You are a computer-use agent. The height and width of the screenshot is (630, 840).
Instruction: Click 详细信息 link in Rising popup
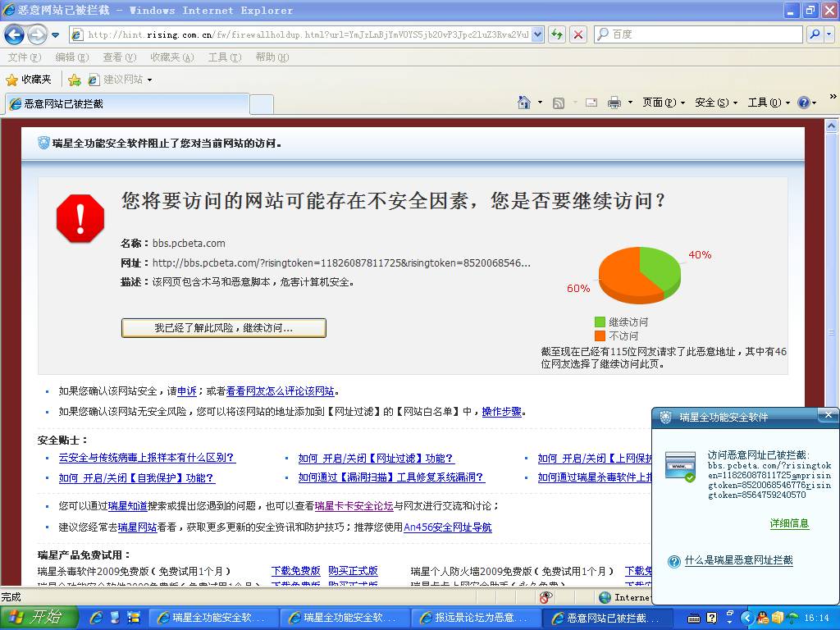click(789, 523)
